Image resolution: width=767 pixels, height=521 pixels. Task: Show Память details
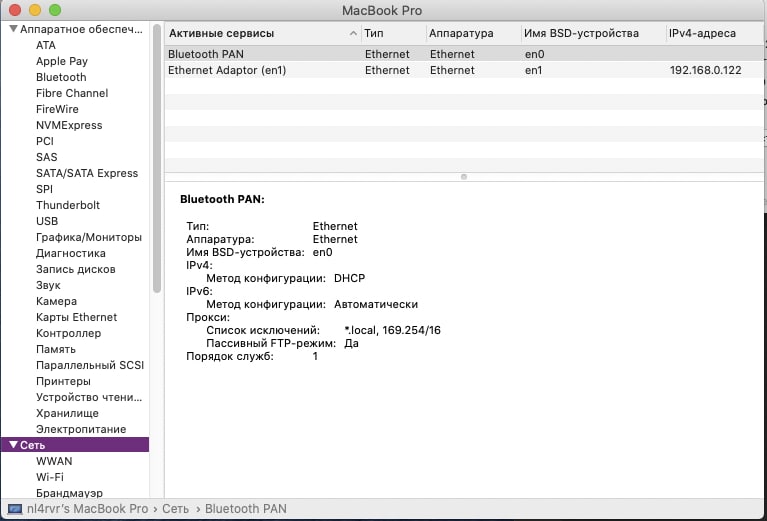coord(56,349)
